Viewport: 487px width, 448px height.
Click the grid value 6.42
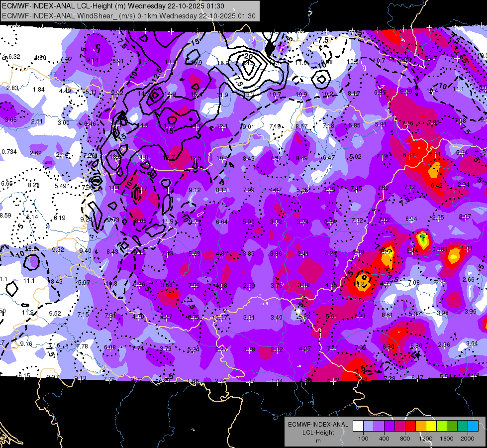(x=437, y=186)
